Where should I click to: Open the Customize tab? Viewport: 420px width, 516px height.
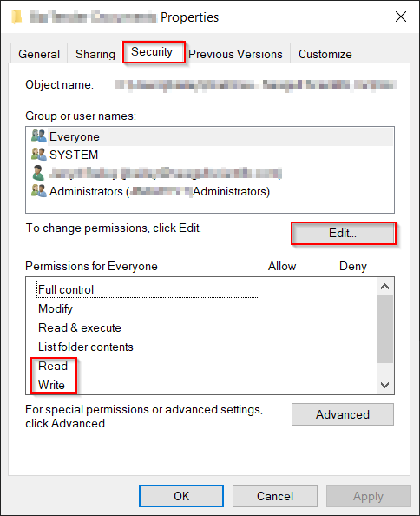pos(325,54)
